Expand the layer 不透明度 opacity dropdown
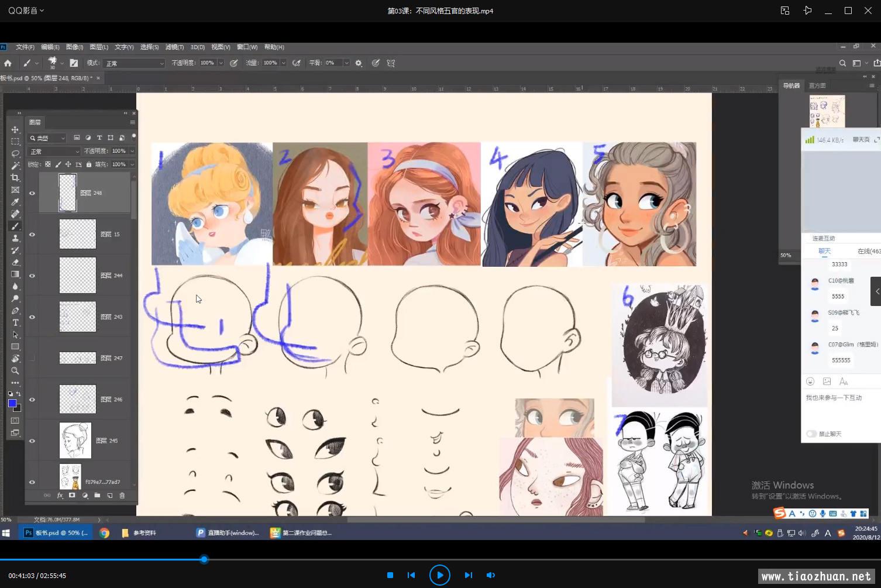The width and height of the screenshot is (881, 588). click(x=132, y=151)
